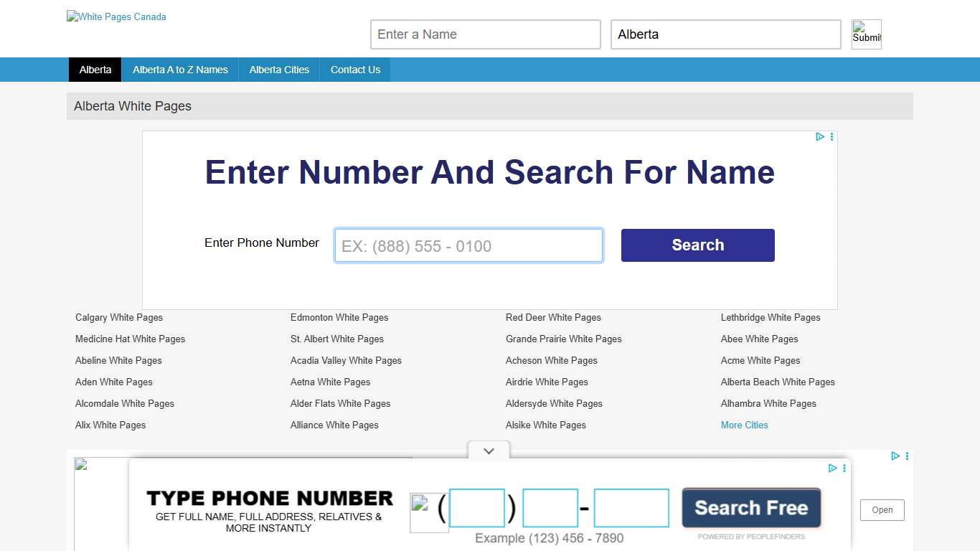
Task: Expand the chevron below the city list
Action: (x=489, y=451)
